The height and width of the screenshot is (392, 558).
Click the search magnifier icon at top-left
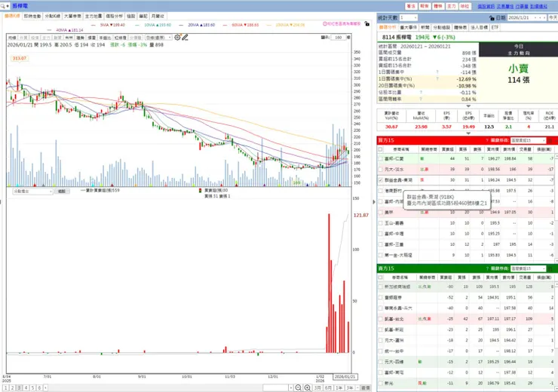[x=3, y=6]
